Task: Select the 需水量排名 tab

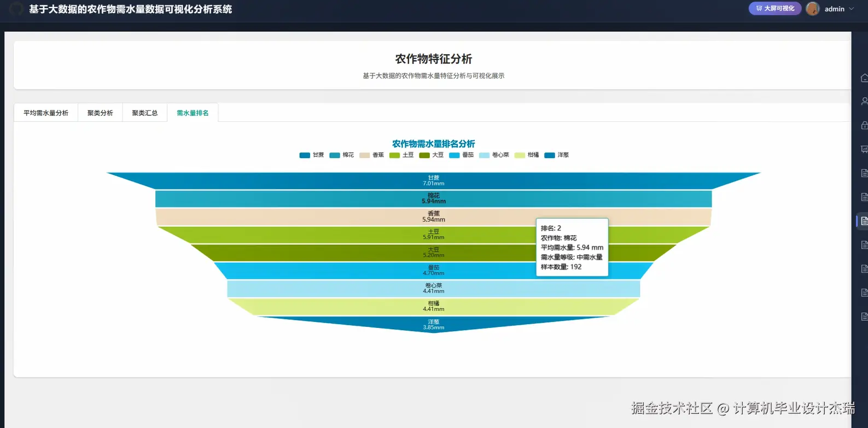Action: click(x=193, y=113)
